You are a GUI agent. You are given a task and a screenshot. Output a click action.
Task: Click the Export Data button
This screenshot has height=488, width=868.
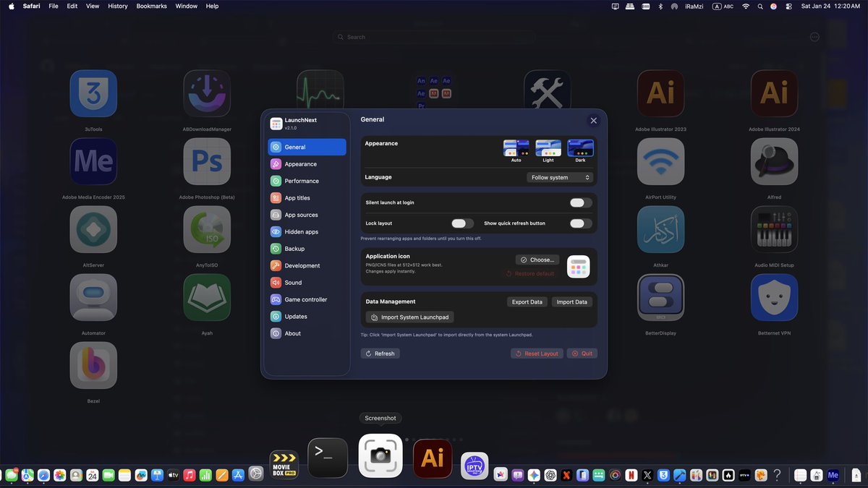[527, 302]
